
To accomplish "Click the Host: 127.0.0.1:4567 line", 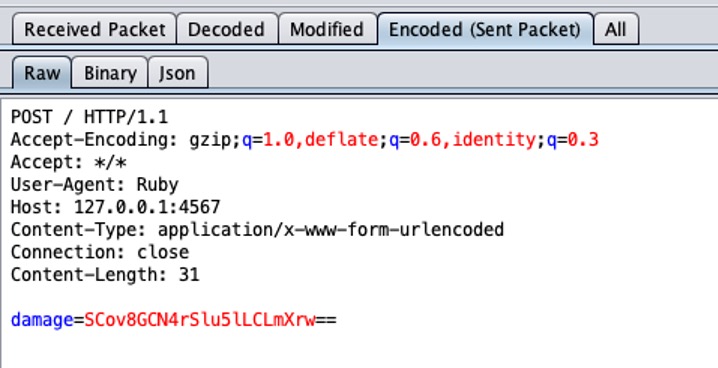I will point(115,207).
